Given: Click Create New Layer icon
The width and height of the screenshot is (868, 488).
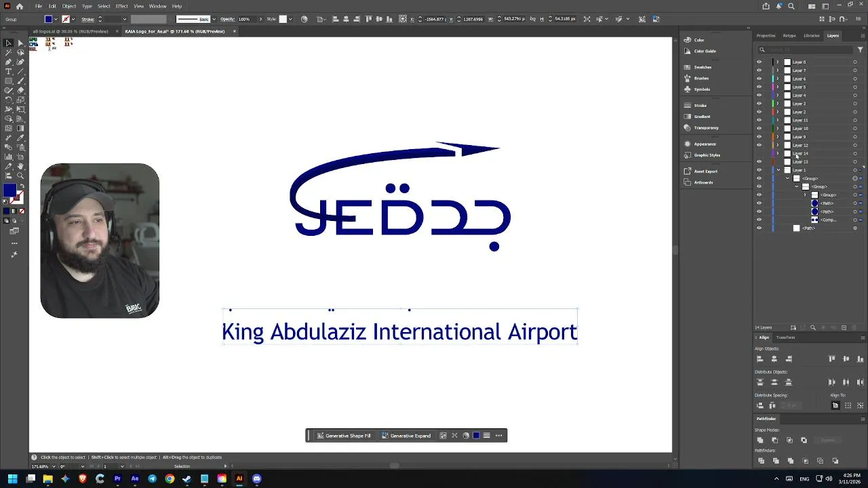Looking at the screenshot, I should [844, 327].
